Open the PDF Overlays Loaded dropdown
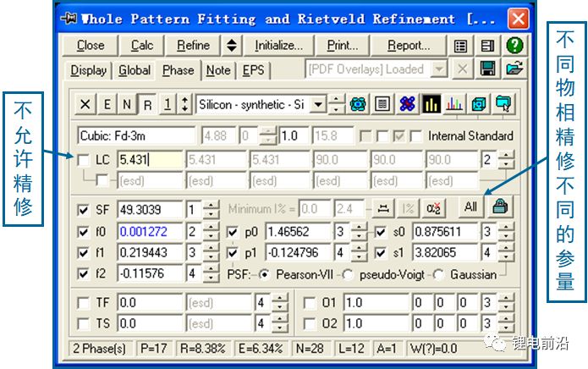 (x=438, y=69)
